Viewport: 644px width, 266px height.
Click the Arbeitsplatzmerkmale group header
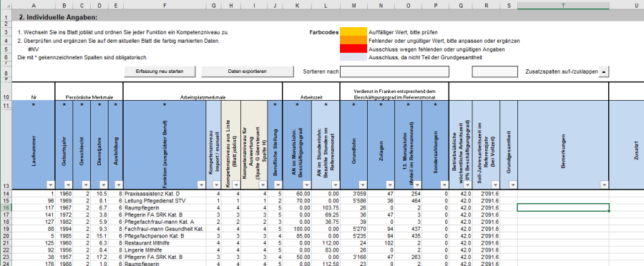pos(203,91)
